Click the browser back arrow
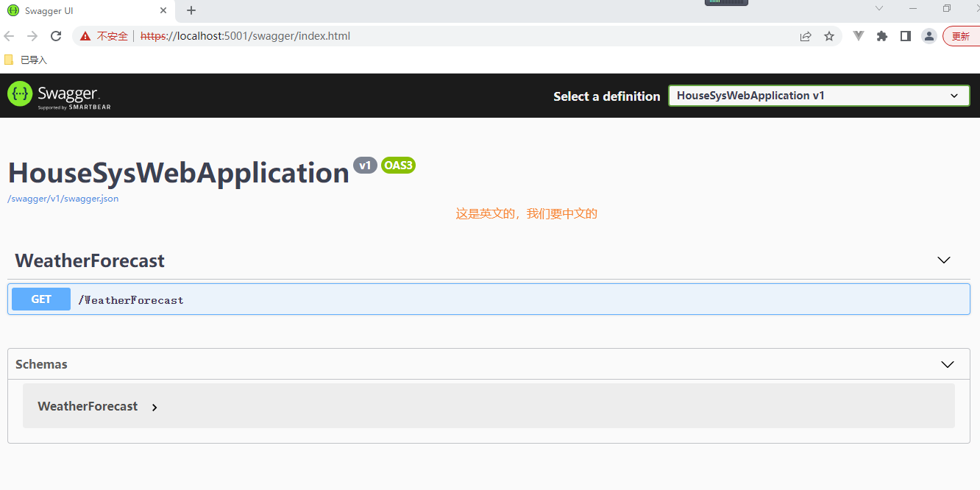 coord(10,36)
